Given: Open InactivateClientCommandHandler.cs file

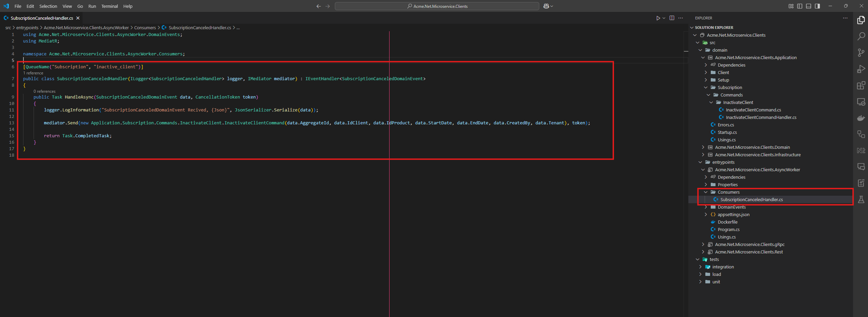Looking at the screenshot, I should [x=761, y=117].
